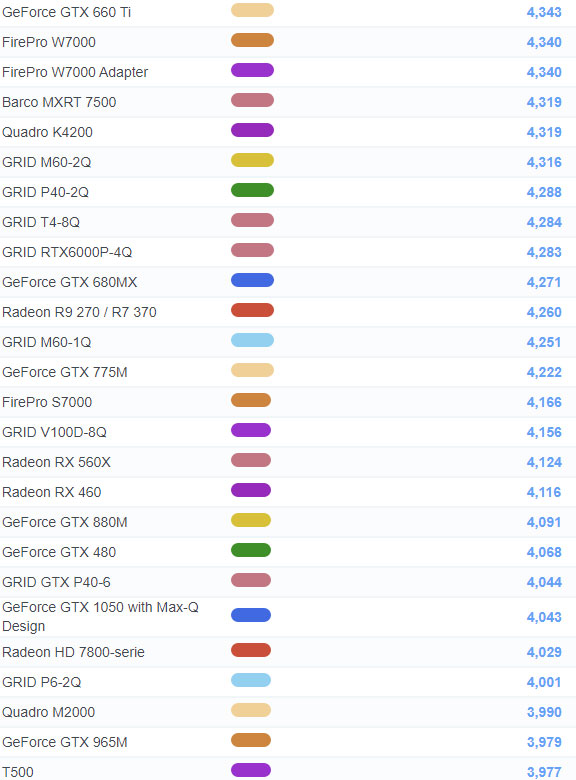
Task: Select the green bar for GRID P40-2Q
Action: click(x=252, y=190)
